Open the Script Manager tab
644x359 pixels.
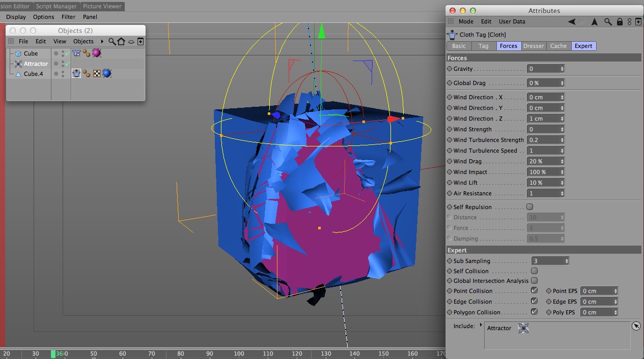tap(57, 6)
